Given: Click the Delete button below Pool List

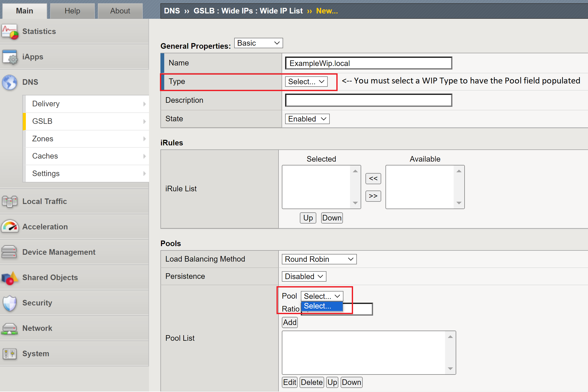Looking at the screenshot, I should [311, 382].
